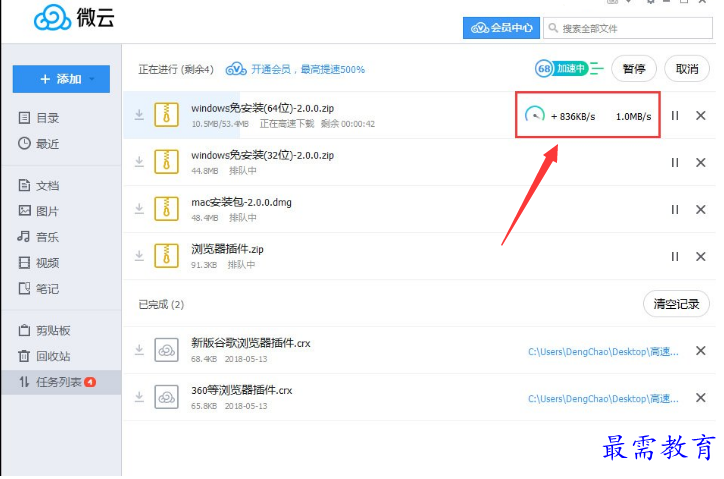
Task: Pause all tasks with 暂停
Action: click(634, 69)
